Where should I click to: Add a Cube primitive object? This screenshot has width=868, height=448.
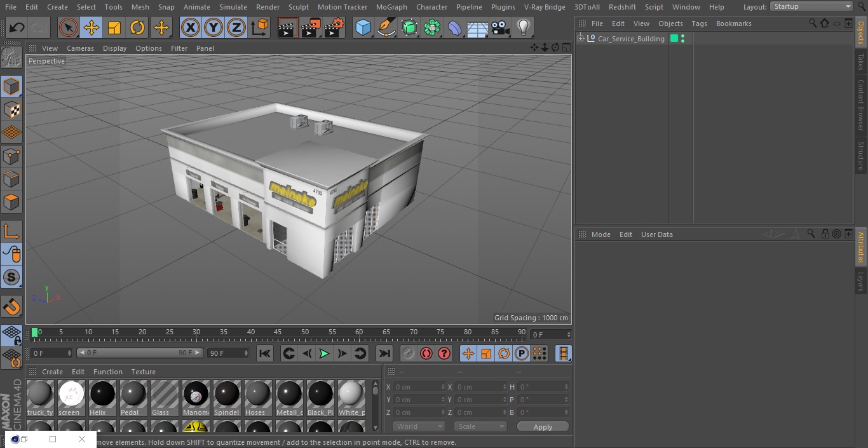[363, 28]
